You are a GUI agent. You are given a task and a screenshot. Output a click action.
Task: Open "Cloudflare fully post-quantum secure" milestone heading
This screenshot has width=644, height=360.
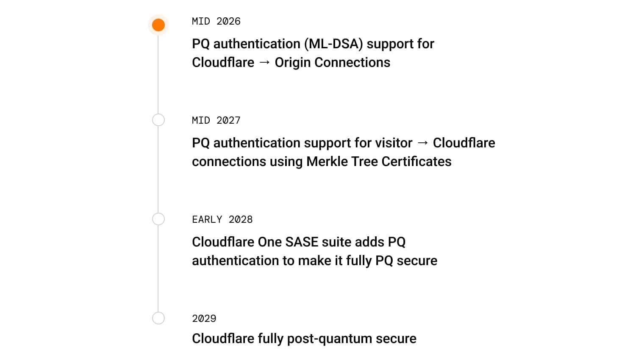304,338
